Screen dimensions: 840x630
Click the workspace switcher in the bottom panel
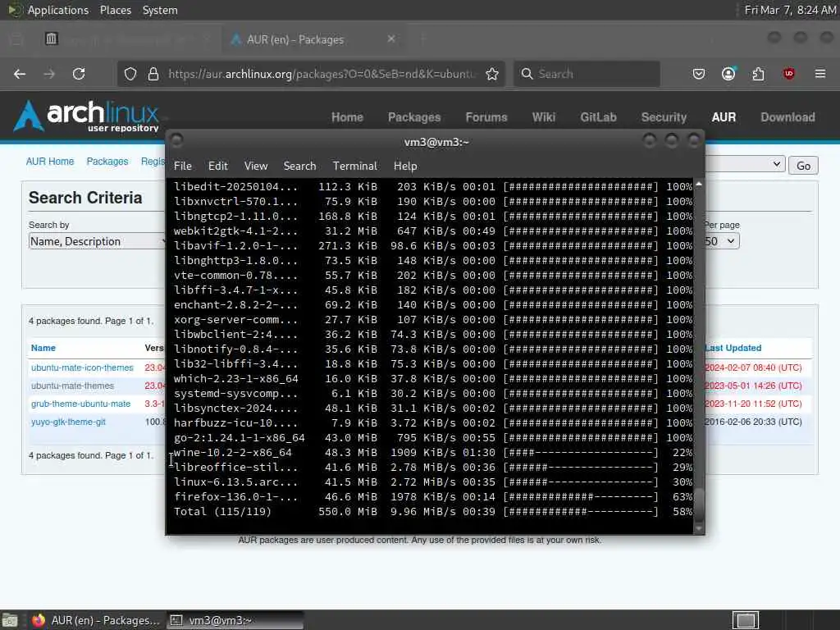pyautogui.click(x=746, y=620)
